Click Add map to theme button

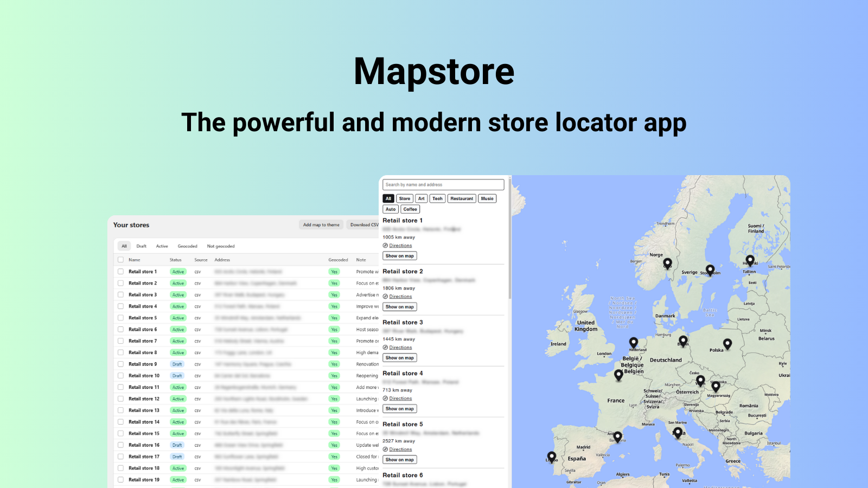pos(321,225)
